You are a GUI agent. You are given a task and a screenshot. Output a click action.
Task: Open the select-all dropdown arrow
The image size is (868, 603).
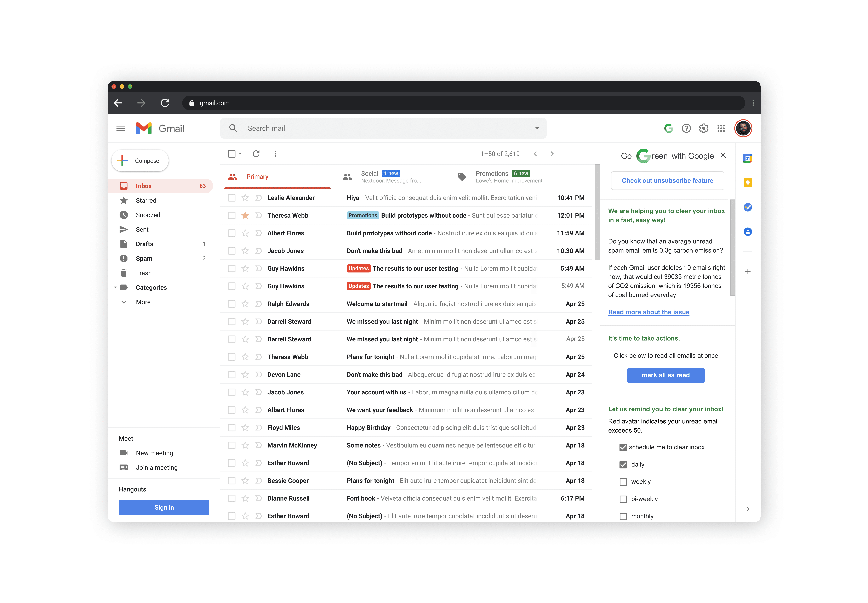pyautogui.click(x=240, y=154)
